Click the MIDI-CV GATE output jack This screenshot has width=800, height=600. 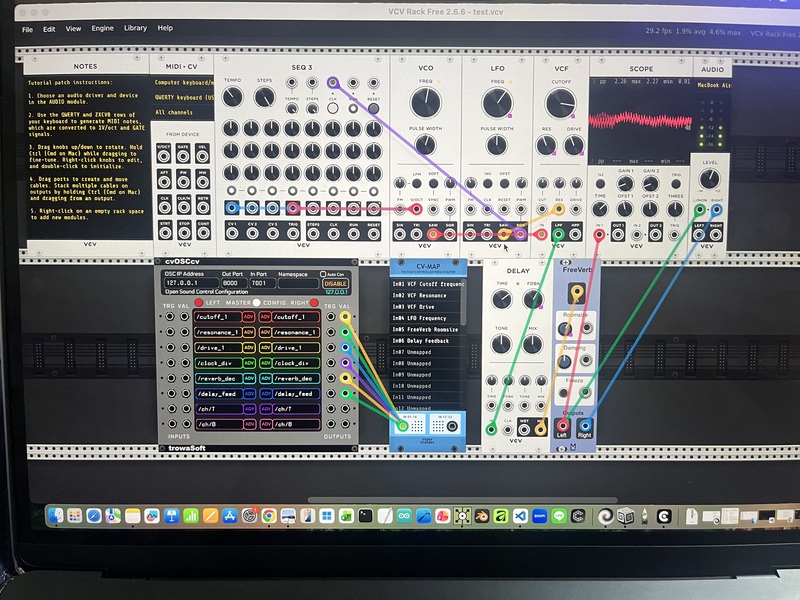pyautogui.click(x=183, y=156)
